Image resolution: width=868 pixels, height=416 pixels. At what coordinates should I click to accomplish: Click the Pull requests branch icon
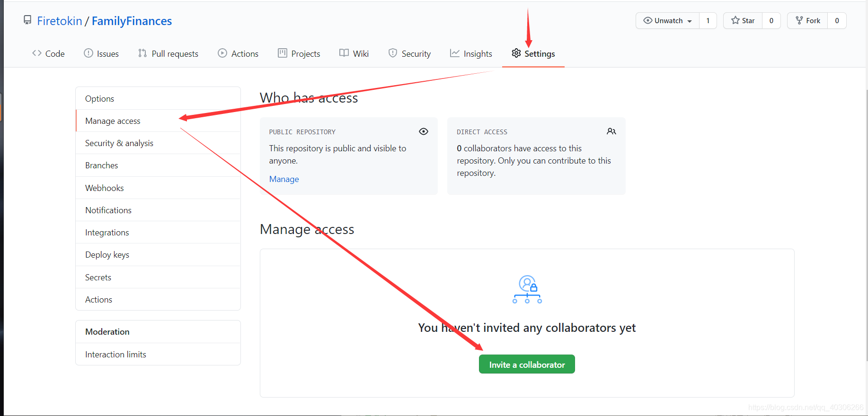pyautogui.click(x=142, y=53)
